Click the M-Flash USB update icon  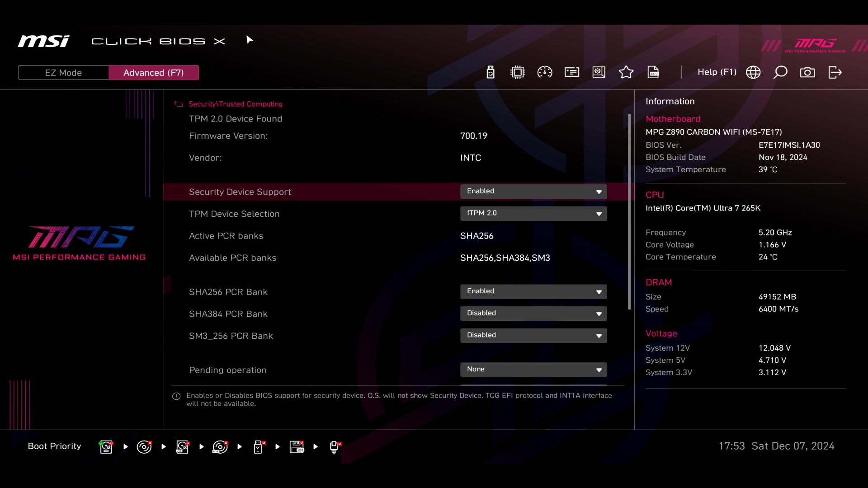491,72
